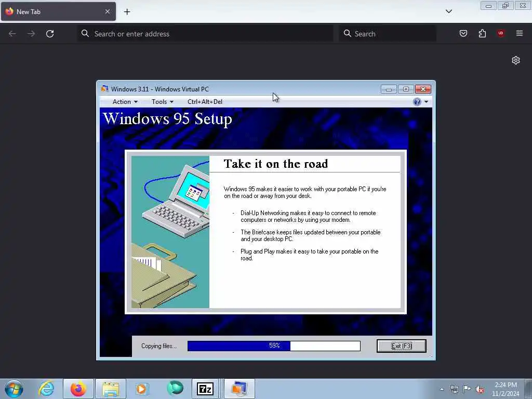Click the Plug and Play bullet text
The width and height of the screenshot is (532, 399).
(310, 255)
